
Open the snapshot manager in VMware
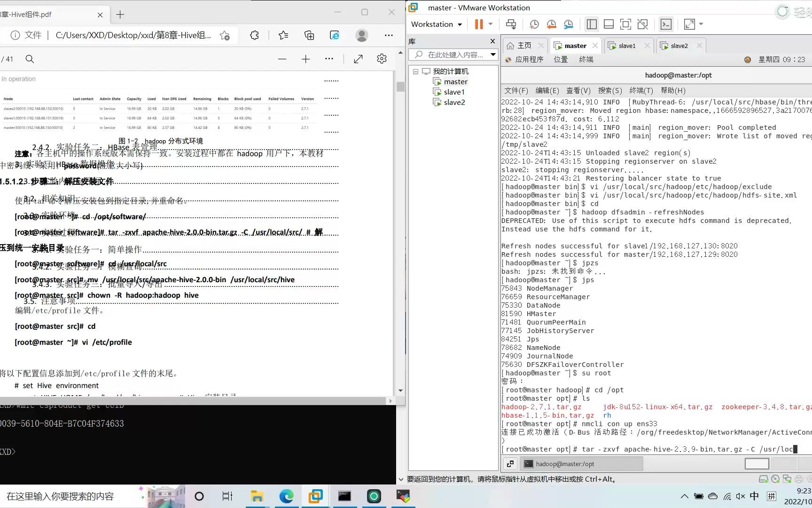pos(568,24)
